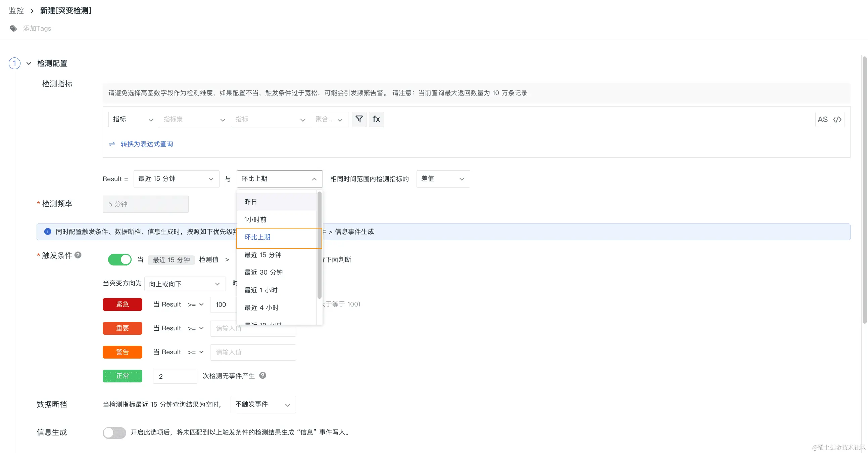Enable the 信息生成 toggle switch
The width and height of the screenshot is (868, 453).
[114, 433]
